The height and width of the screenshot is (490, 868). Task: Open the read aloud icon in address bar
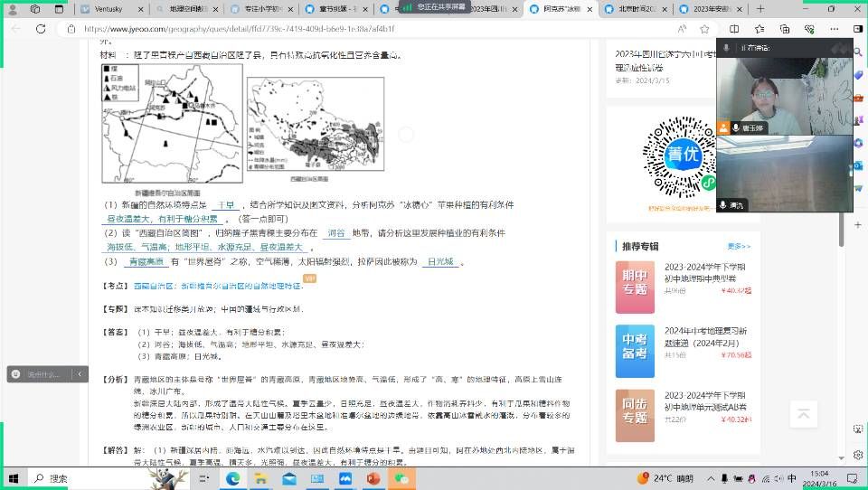coord(683,28)
